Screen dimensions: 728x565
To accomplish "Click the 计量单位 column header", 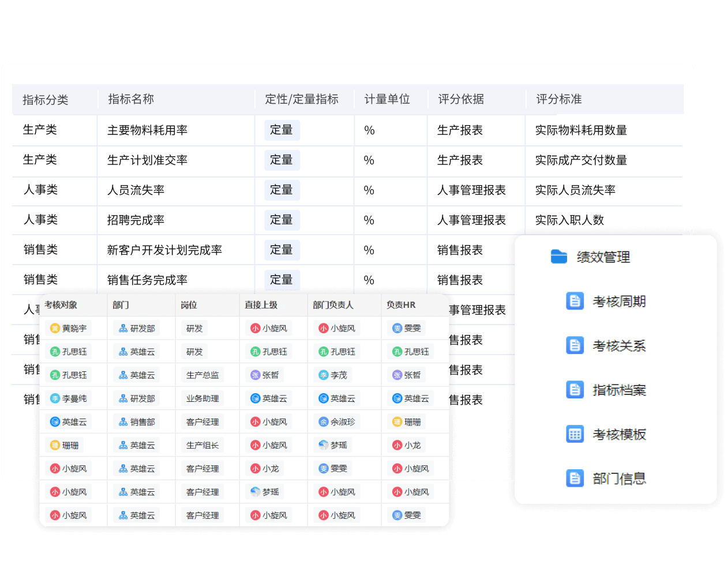I will point(387,99).
